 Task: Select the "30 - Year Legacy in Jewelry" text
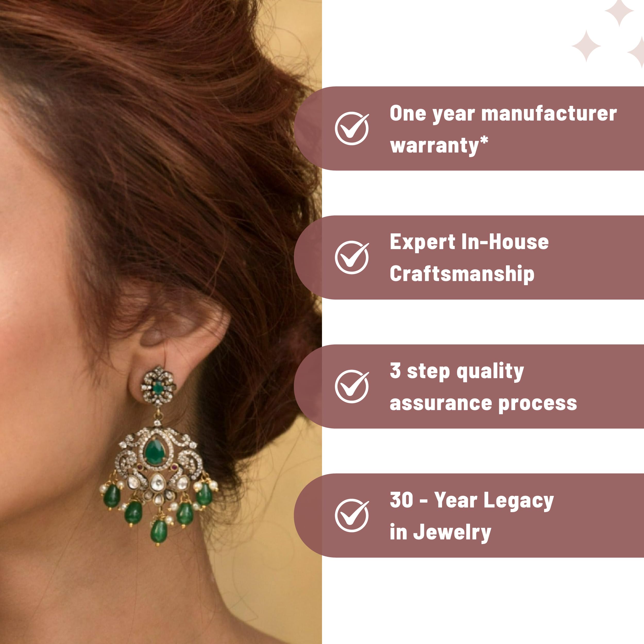(472, 516)
